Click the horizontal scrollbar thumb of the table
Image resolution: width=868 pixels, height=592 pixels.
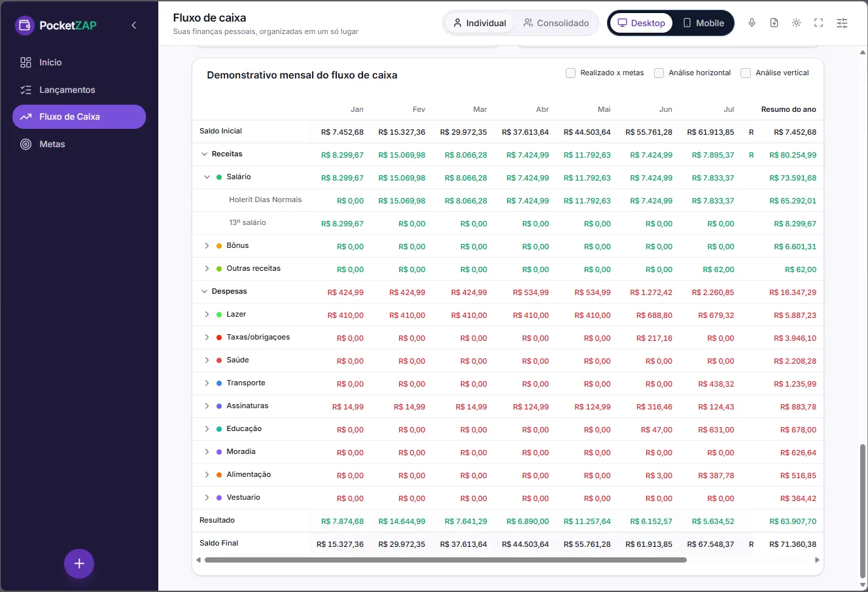445,560
